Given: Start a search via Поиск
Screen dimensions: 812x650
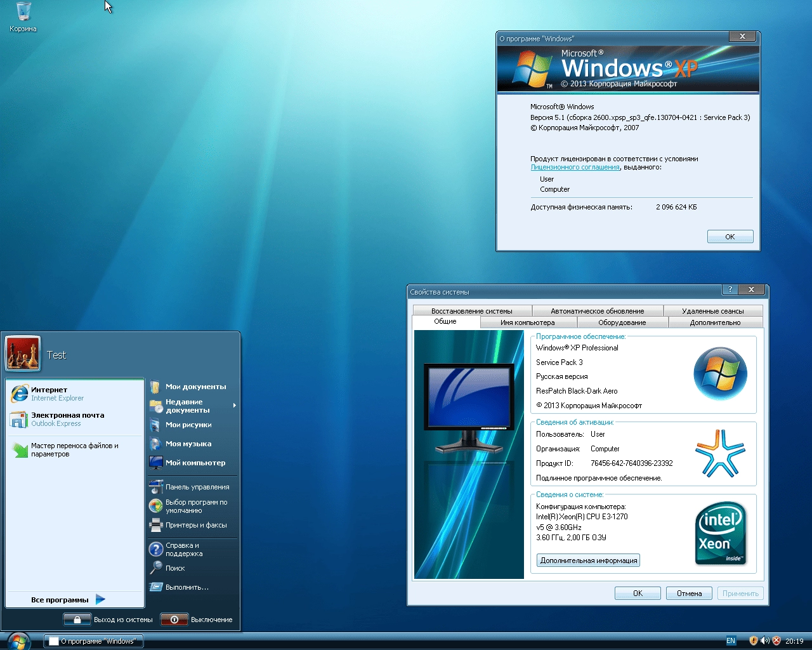Looking at the screenshot, I should [x=176, y=568].
